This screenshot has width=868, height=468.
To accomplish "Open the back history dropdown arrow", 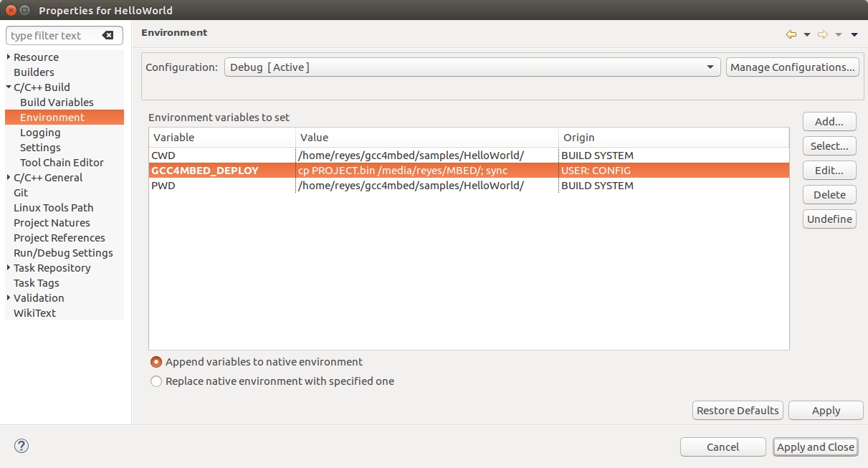I will coord(807,34).
